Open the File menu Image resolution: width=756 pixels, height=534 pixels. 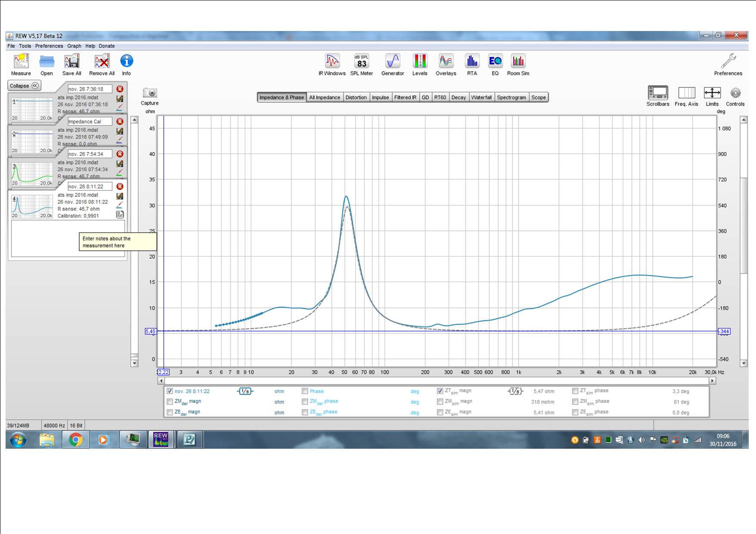(x=11, y=46)
